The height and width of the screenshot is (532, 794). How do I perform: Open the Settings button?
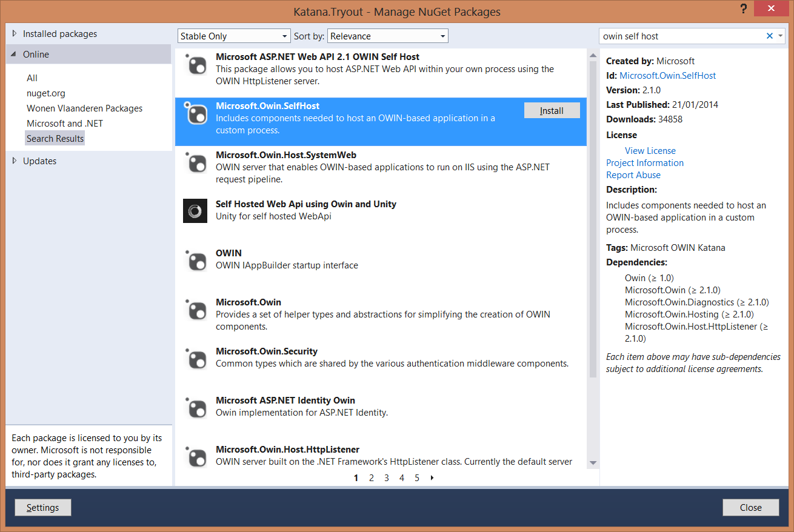click(43, 507)
